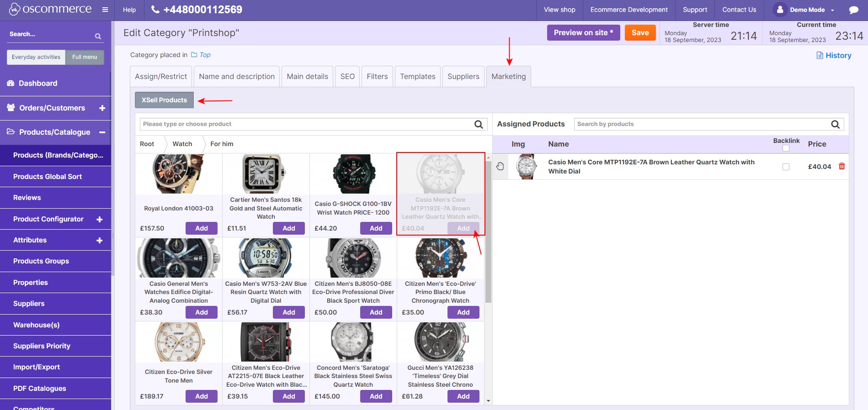Open the Demo Mode dropdown arrow
Screen dimensions: 868x410
pos(832,10)
